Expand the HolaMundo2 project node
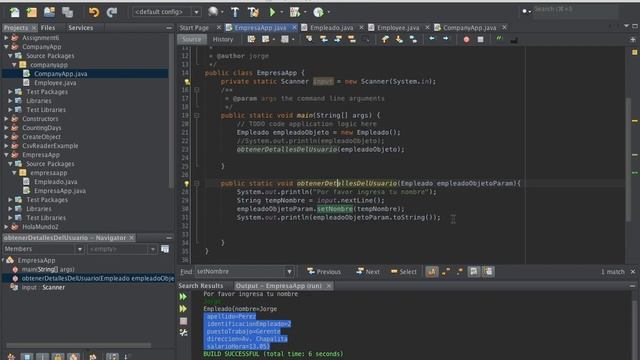The height and width of the screenshot is (360, 640). click(6, 227)
